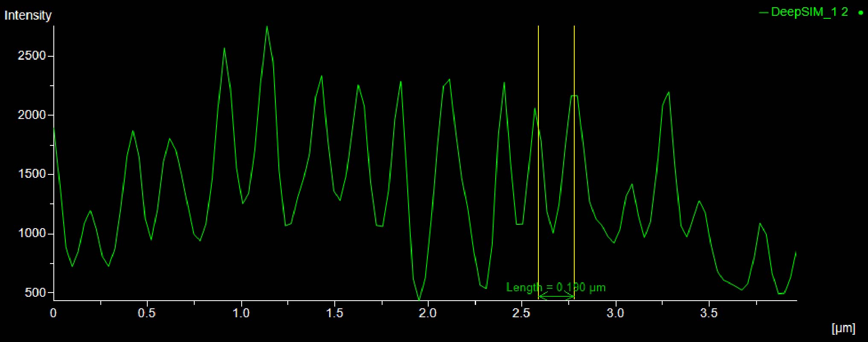Click the 500 intensity tick label

pyautogui.click(x=35, y=293)
